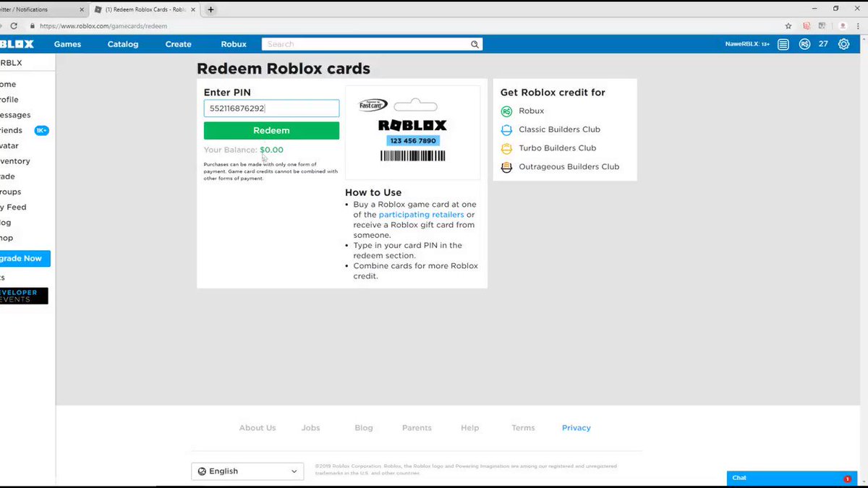Select Outrageous Builders Club text
This screenshot has width=868, height=488.
coord(569,167)
